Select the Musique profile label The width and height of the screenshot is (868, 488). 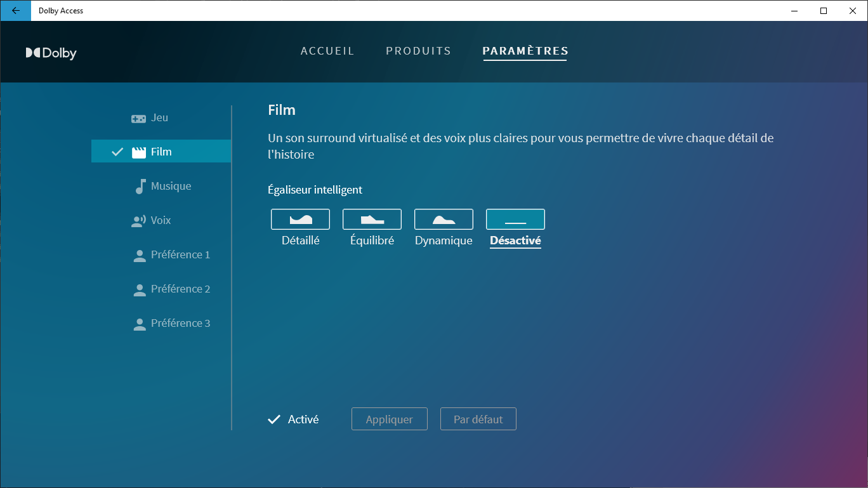coord(171,187)
